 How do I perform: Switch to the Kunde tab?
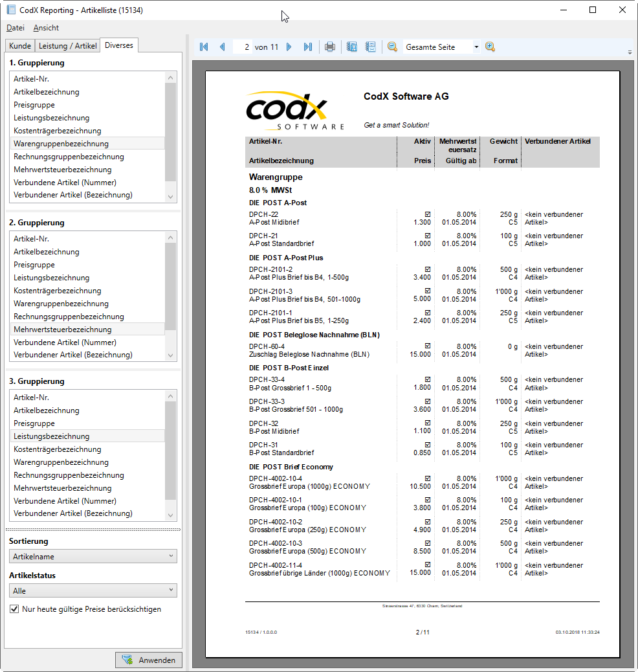tap(20, 46)
